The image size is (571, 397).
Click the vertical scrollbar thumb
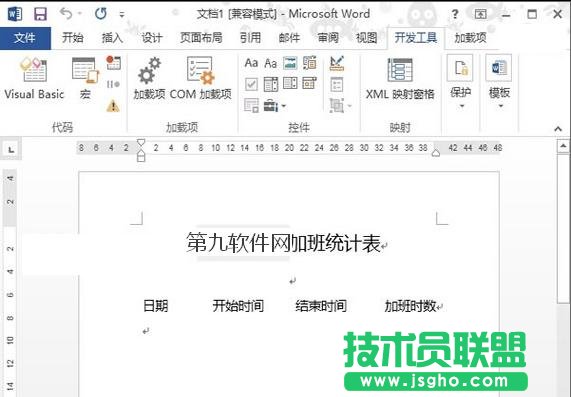pos(563,228)
